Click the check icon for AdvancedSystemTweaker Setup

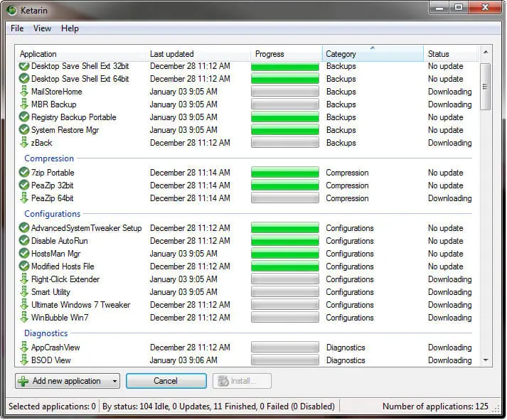[24, 228]
